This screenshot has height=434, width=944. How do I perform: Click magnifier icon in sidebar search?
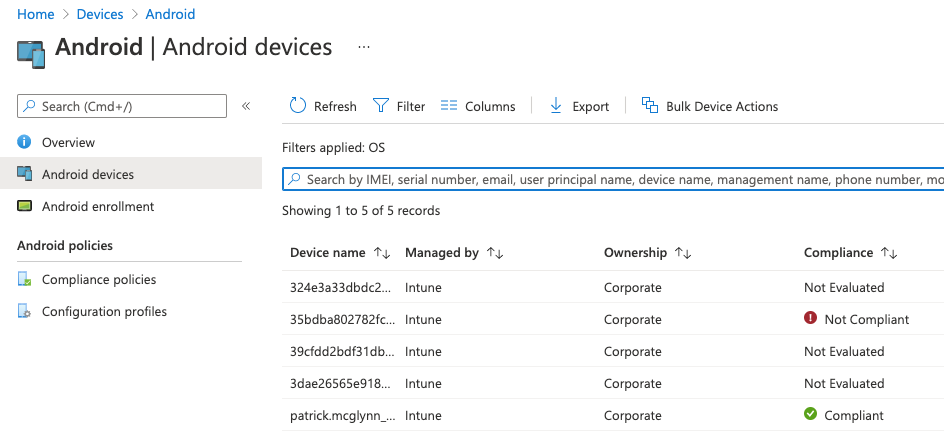pos(30,107)
